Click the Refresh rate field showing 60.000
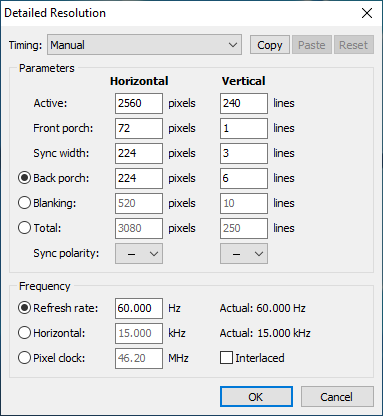The height and width of the screenshot is (416, 383). [139, 308]
